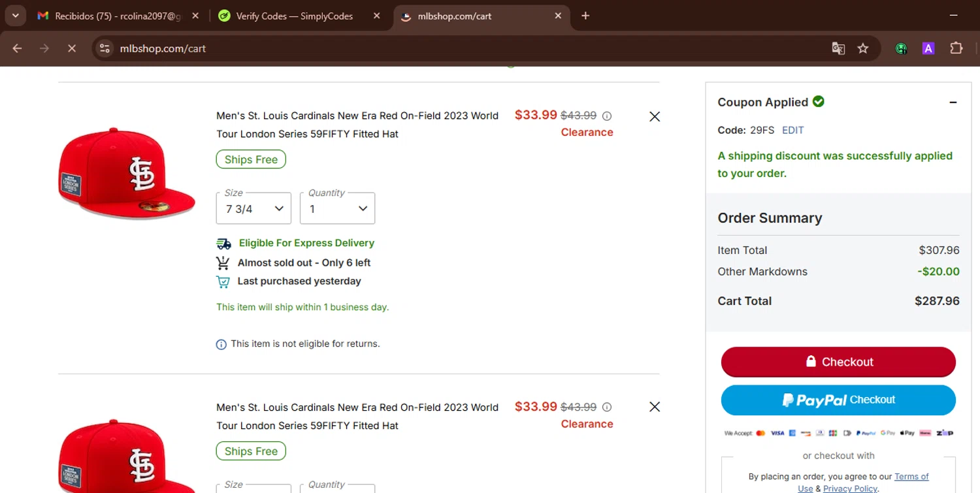Click Item Total $307.96 value
Viewport: 980px width, 493px height.
tap(939, 250)
